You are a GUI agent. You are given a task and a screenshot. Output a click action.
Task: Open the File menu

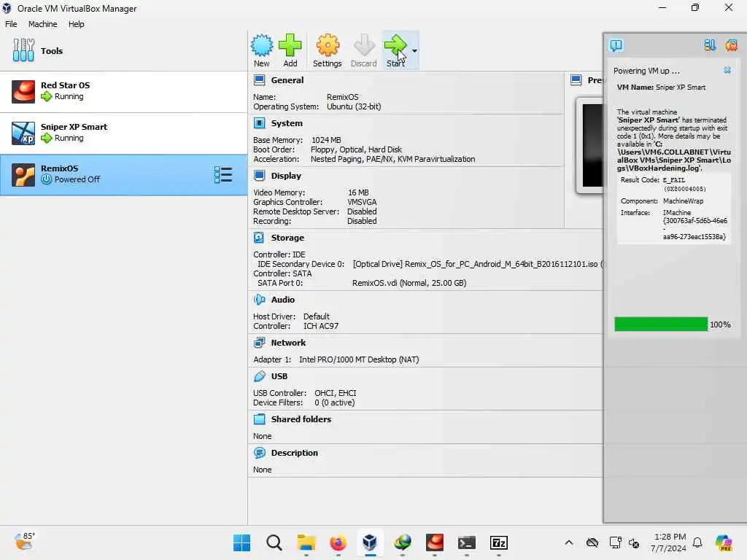(x=11, y=24)
